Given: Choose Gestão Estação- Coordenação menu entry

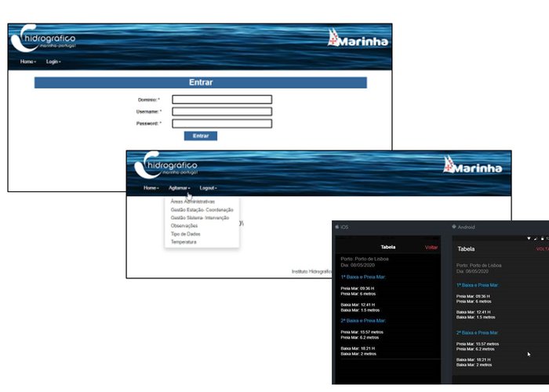Looking at the screenshot, I should [x=202, y=210].
